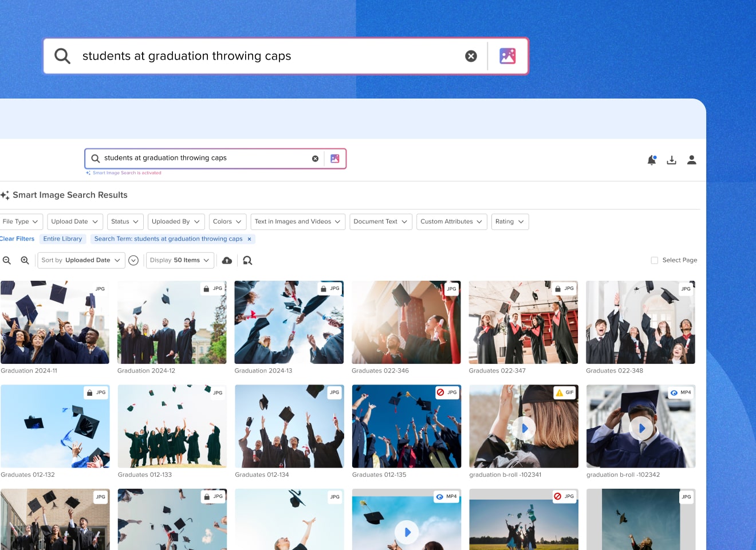Open Sort by Uploaded Date dropdown
The width and height of the screenshot is (756, 550).
81,260
